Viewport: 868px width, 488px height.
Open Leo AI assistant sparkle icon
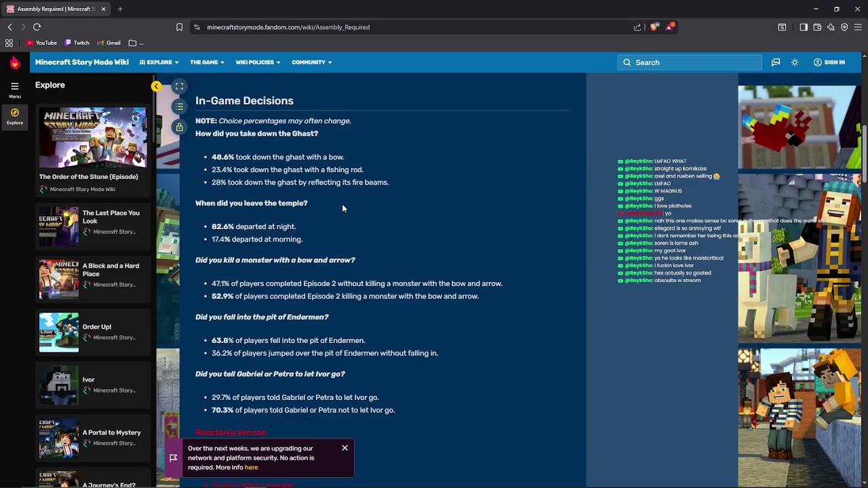coord(831,27)
